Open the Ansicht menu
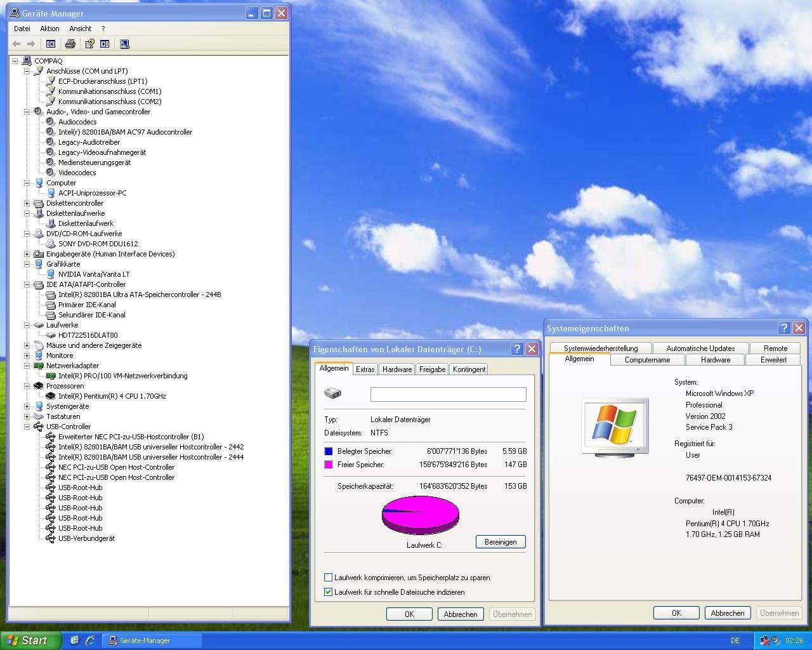Screen dimensions: 812x650 (x=81, y=29)
